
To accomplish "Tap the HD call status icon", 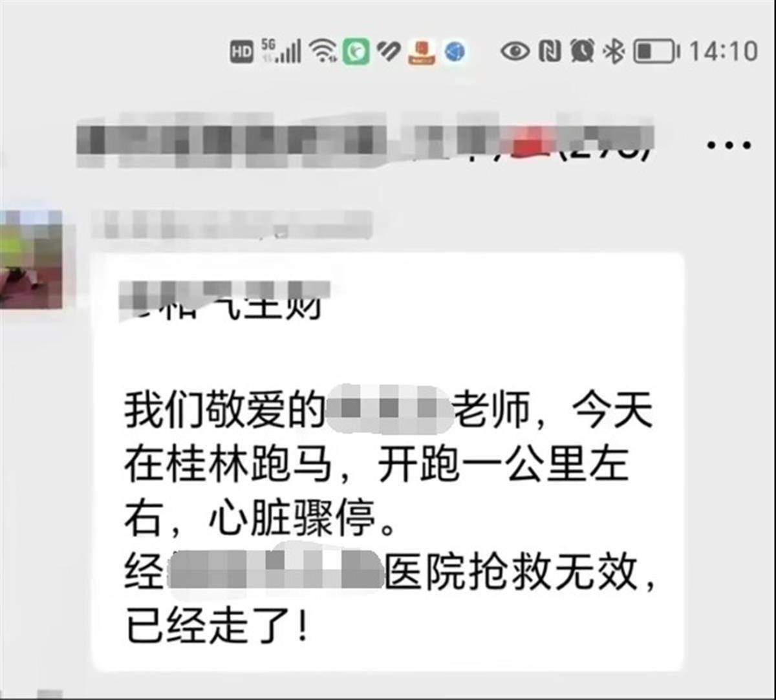I will click(x=241, y=52).
